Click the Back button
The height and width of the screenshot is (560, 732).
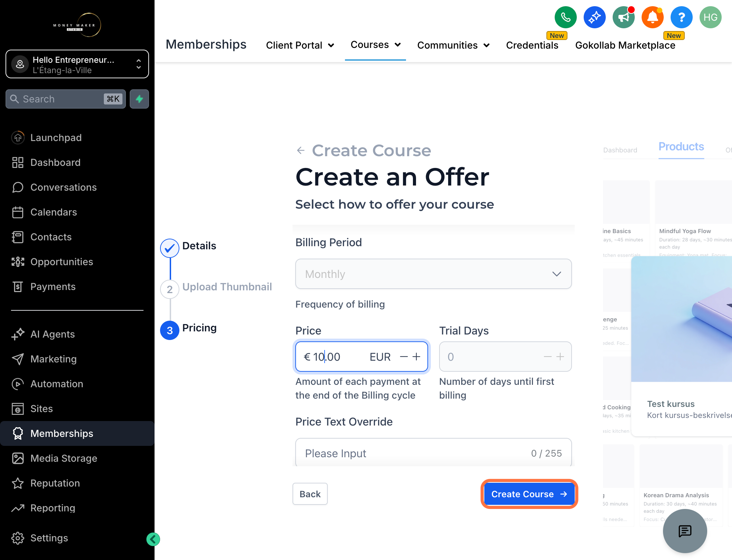310,494
